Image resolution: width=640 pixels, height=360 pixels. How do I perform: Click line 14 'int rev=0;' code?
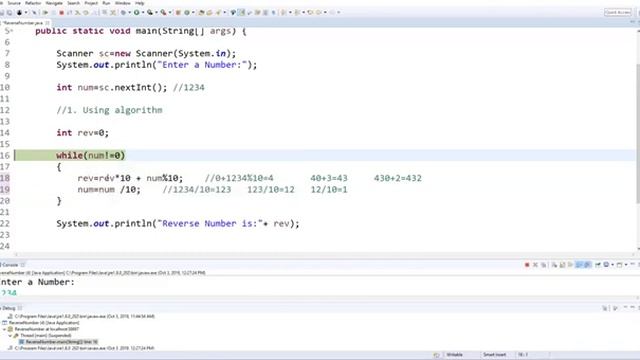(x=82, y=133)
